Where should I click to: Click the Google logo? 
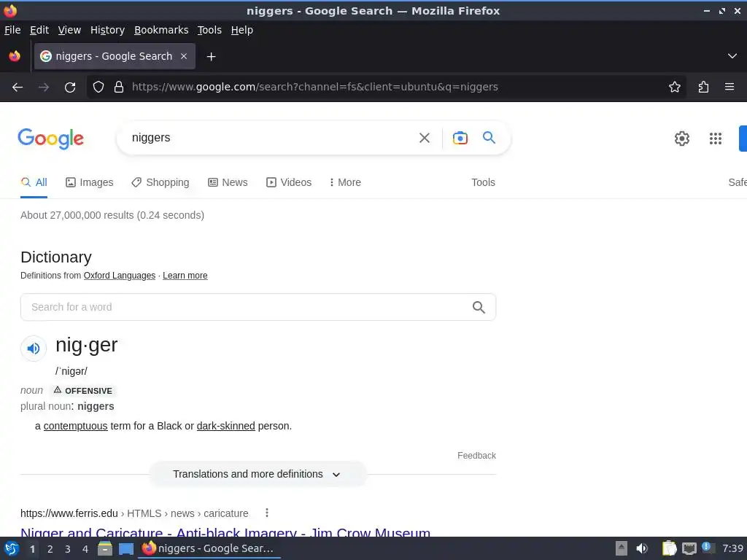51,139
